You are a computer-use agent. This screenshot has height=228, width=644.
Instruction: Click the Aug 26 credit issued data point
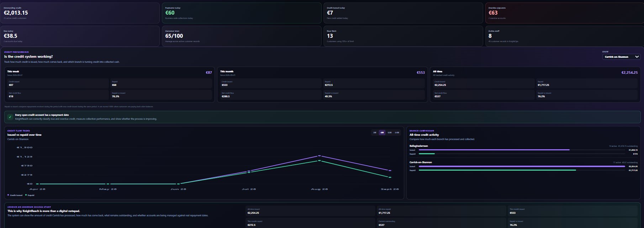[319, 156]
